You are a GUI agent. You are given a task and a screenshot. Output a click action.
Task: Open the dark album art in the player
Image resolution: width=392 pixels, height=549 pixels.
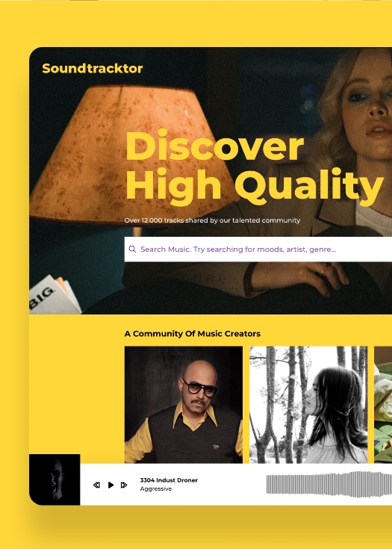(x=55, y=480)
